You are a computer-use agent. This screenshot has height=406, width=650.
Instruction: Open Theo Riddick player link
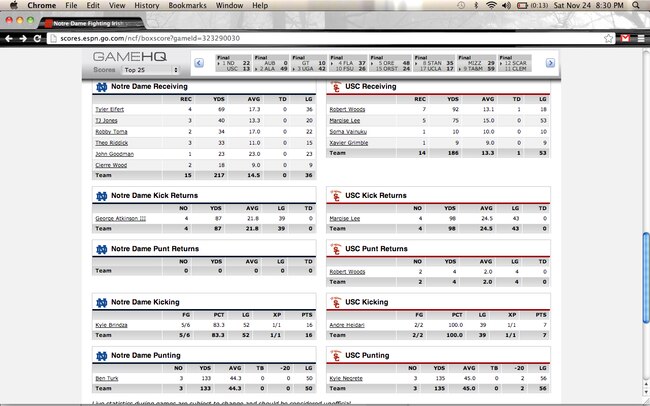(112, 143)
